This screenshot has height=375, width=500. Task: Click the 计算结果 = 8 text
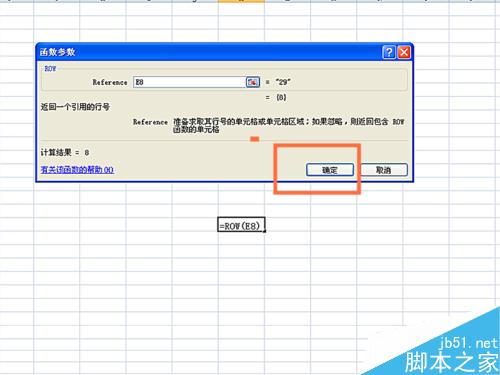pos(65,153)
